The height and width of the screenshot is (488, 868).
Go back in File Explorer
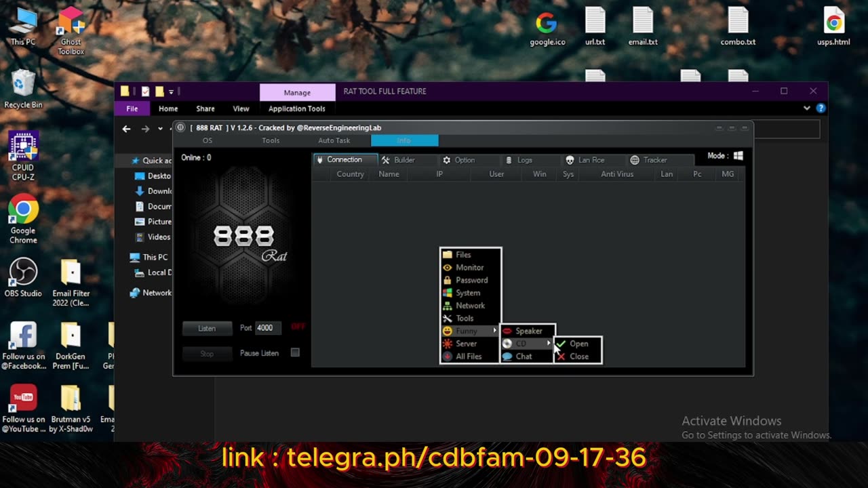[x=126, y=129]
